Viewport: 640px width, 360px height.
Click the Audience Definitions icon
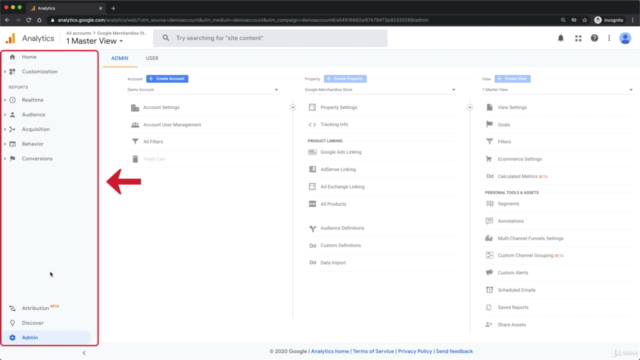point(312,229)
